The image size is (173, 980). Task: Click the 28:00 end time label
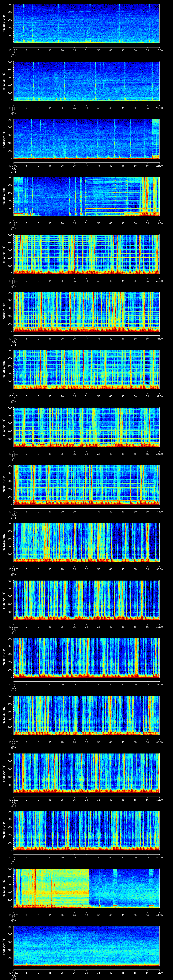point(160,166)
